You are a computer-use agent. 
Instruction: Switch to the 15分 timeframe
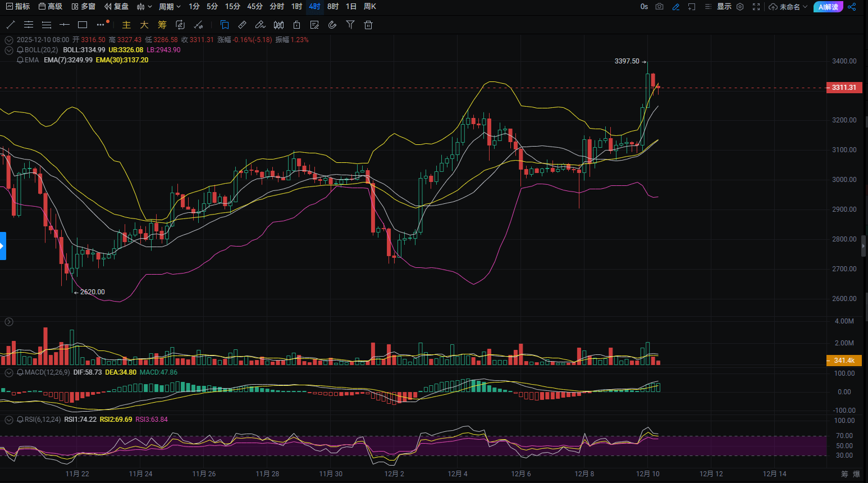coord(232,7)
